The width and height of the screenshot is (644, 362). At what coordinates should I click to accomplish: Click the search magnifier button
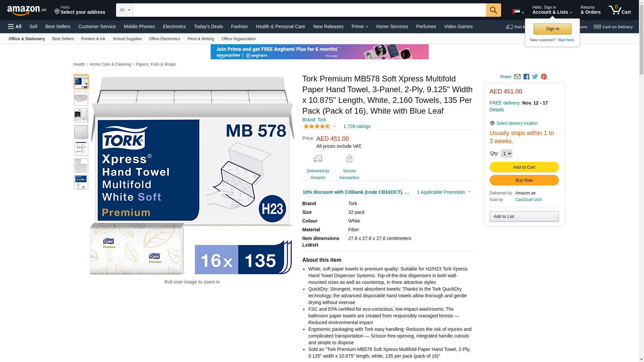493,10
